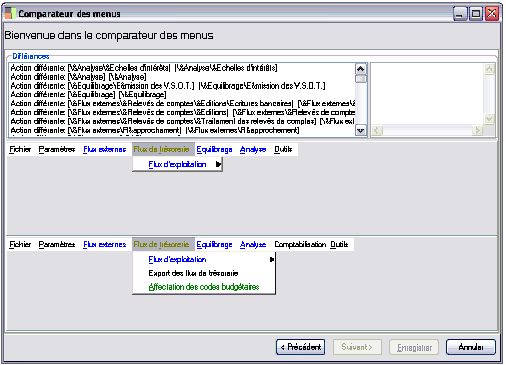Expand Flux d'exploitation submenu in upper menu
Screen dimensions: 506x365
click(x=177, y=164)
